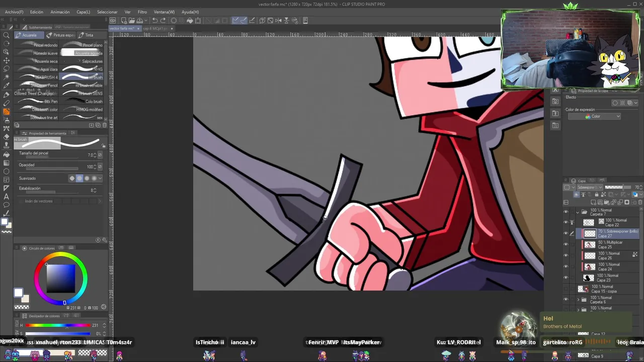
Task: Click the Clear/deselect dotted circle icon
Action: coord(174,21)
